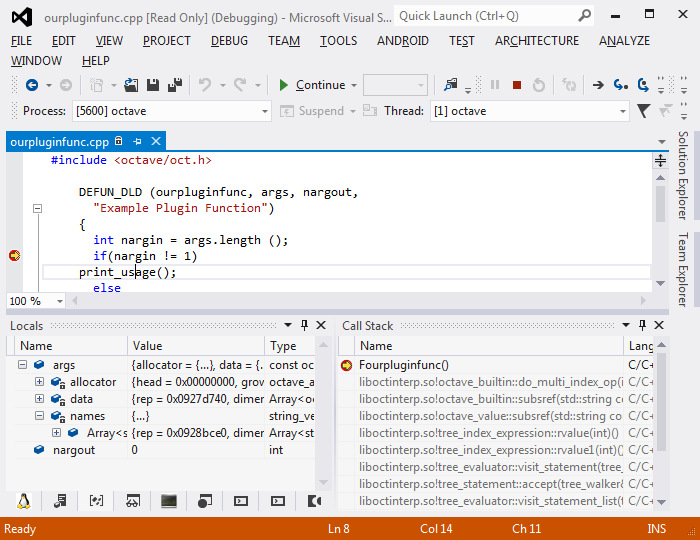The image size is (700, 540).
Task: Collapse the args node in Locals
Action: tap(23, 366)
